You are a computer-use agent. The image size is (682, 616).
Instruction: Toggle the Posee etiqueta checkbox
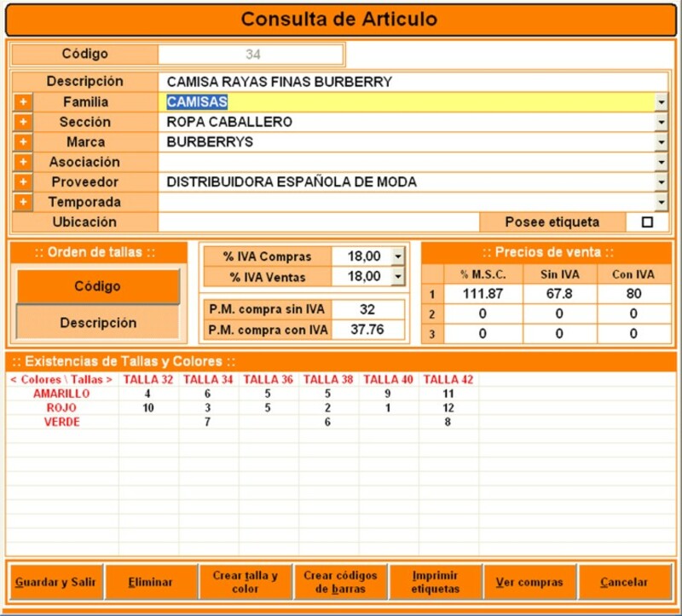point(647,222)
